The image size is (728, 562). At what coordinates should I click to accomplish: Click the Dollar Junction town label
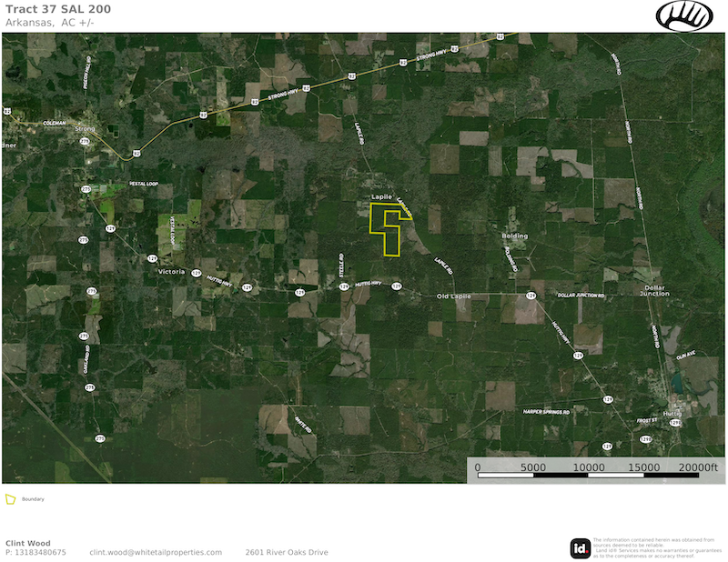tap(654, 291)
